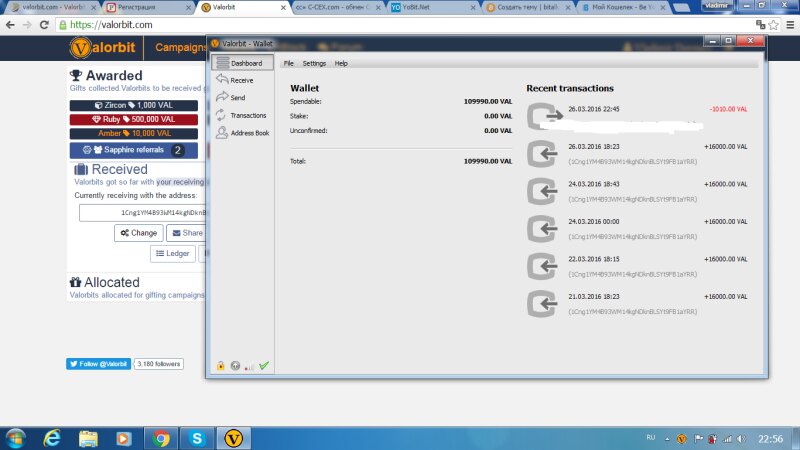Open the File menu in wallet

pos(289,63)
